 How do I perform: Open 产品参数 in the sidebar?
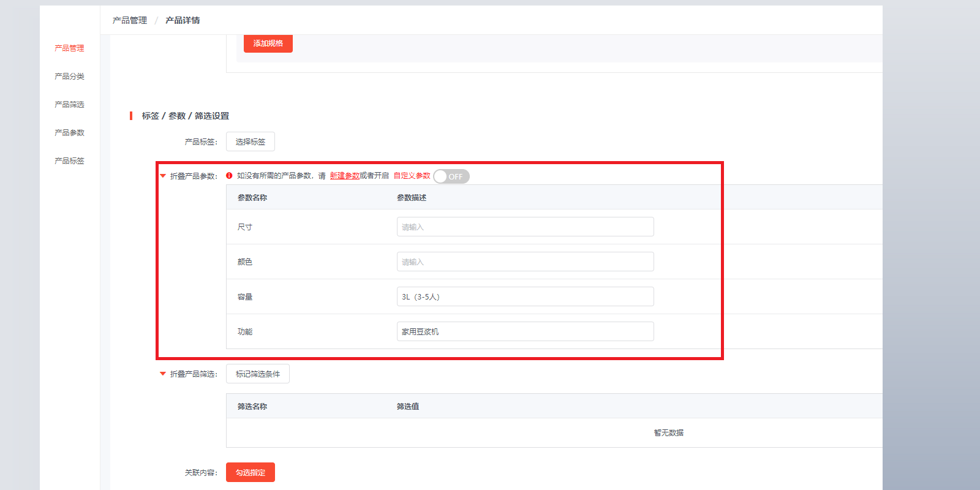tap(69, 132)
